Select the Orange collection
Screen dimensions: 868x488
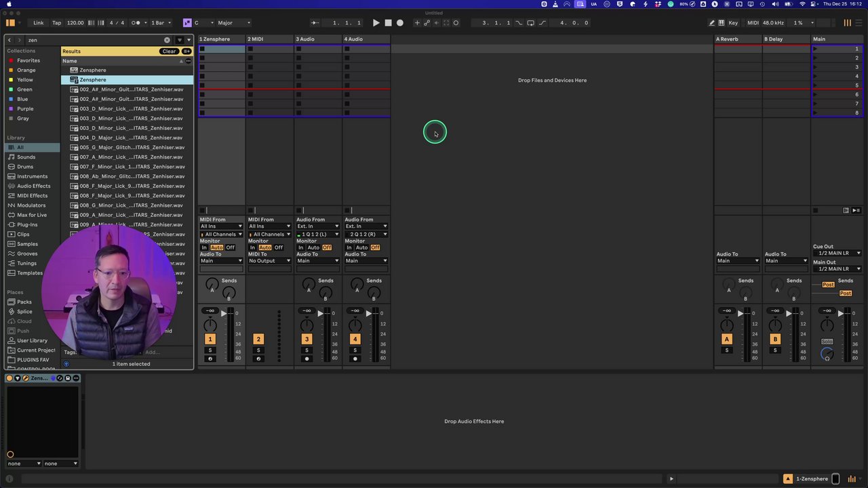26,70
